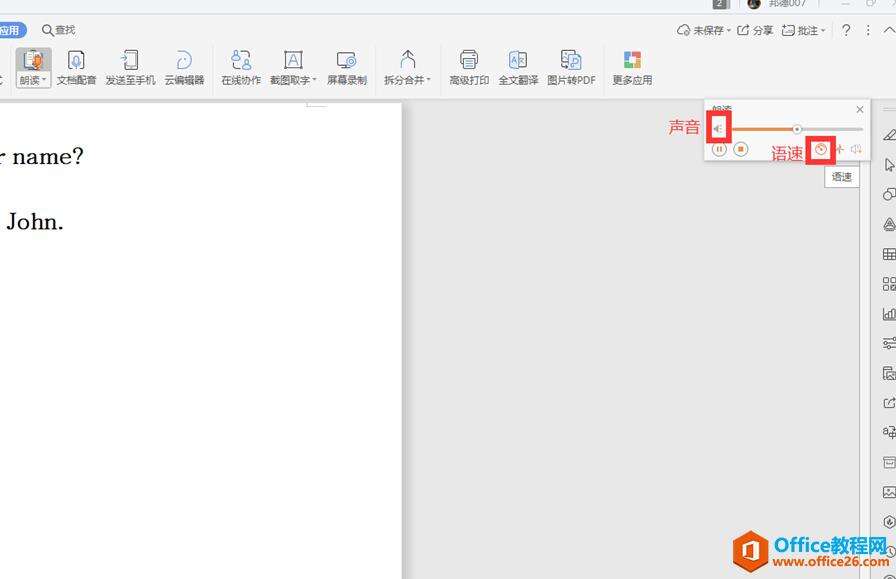Select the pen tool in right sidebar
Viewport: 896px width, 579px height.
889,135
